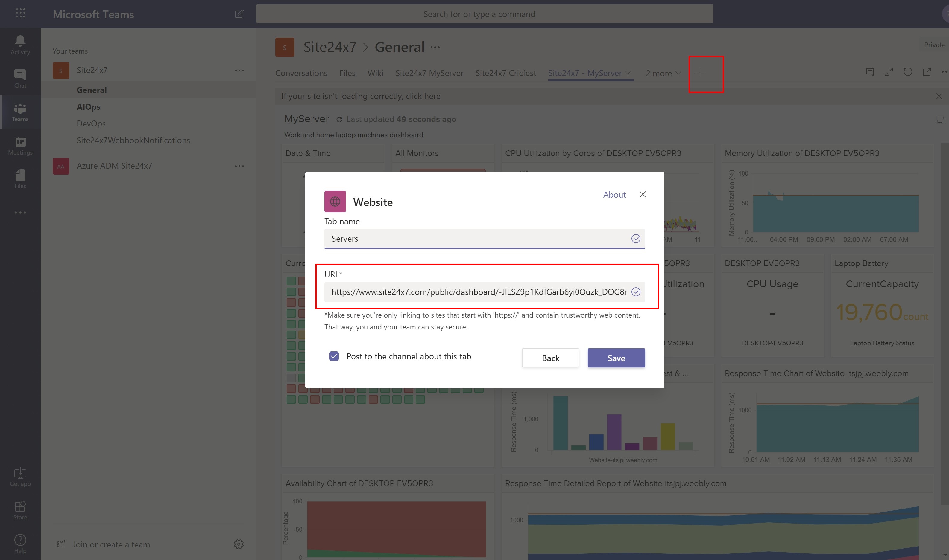The height and width of the screenshot is (560, 949).
Task: Uncheck Post to the channel checkbox
Action: pos(334,356)
